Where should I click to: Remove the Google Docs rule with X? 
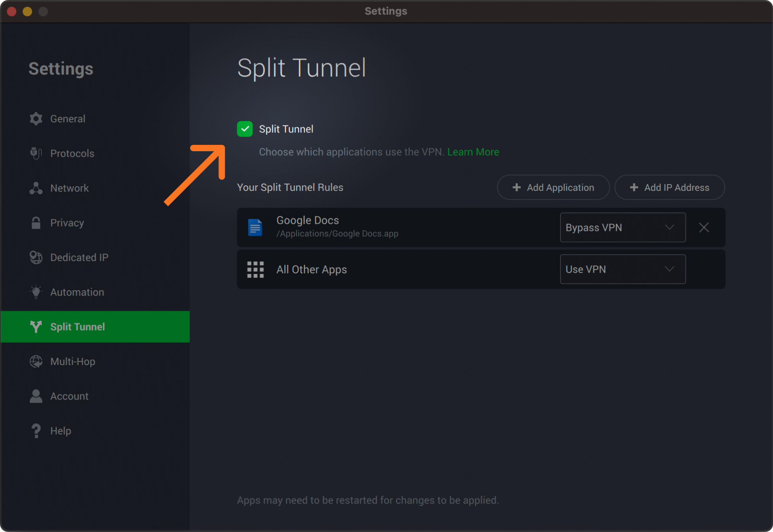704,228
